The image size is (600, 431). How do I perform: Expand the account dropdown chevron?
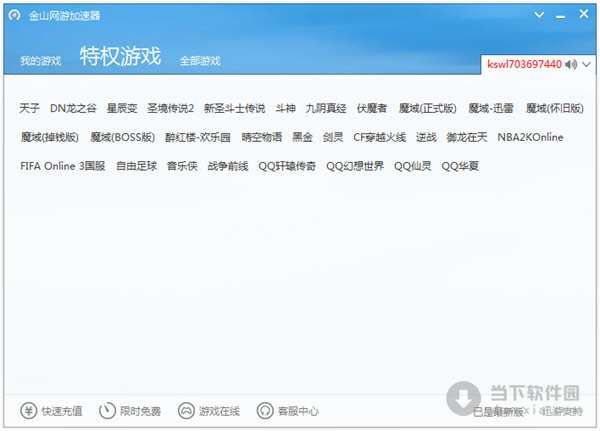pyautogui.click(x=587, y=64)
